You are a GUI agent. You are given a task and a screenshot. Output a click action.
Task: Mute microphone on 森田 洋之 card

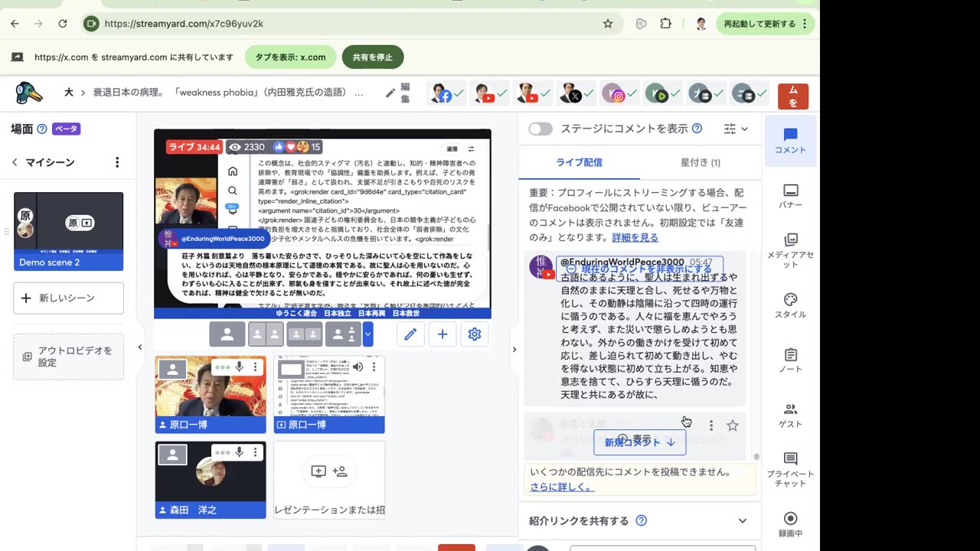coord(240,452)
